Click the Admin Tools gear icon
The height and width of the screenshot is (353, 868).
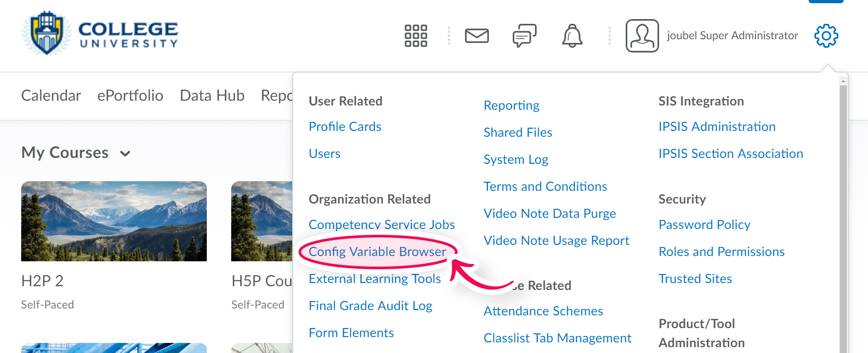click(826, 36)
